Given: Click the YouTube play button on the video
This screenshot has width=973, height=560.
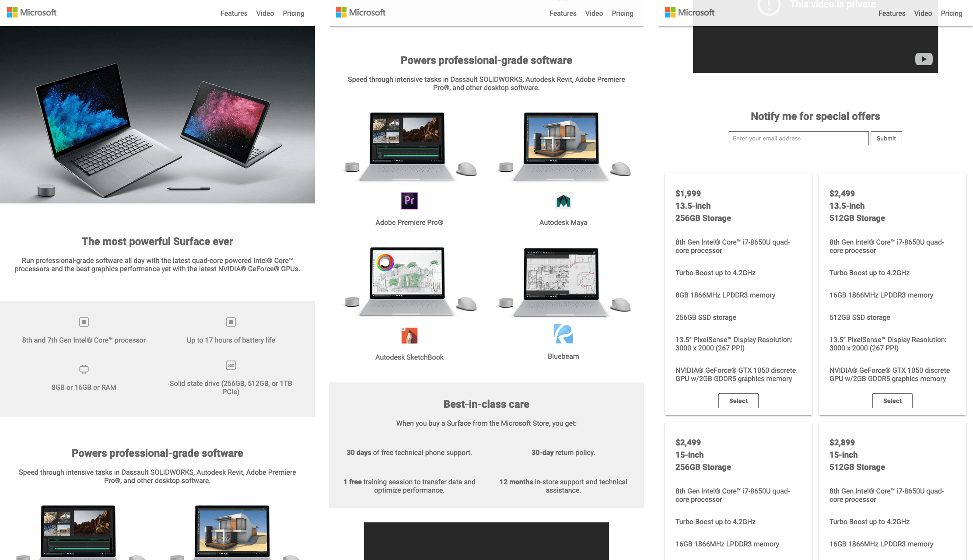Looking at the screenshot, I should 923,59.
